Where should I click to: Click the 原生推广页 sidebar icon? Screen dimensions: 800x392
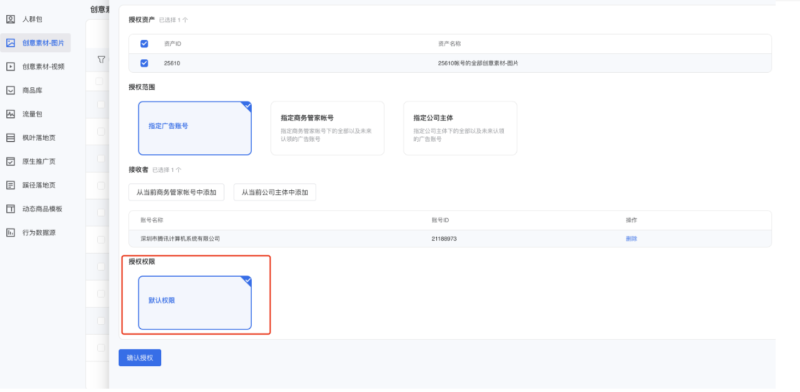(10, 161)
